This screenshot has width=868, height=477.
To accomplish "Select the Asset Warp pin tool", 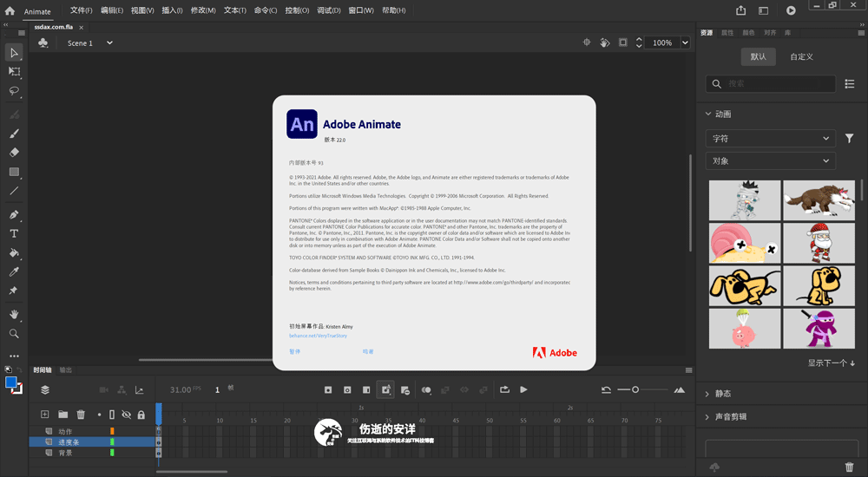I will pos(15,291).
